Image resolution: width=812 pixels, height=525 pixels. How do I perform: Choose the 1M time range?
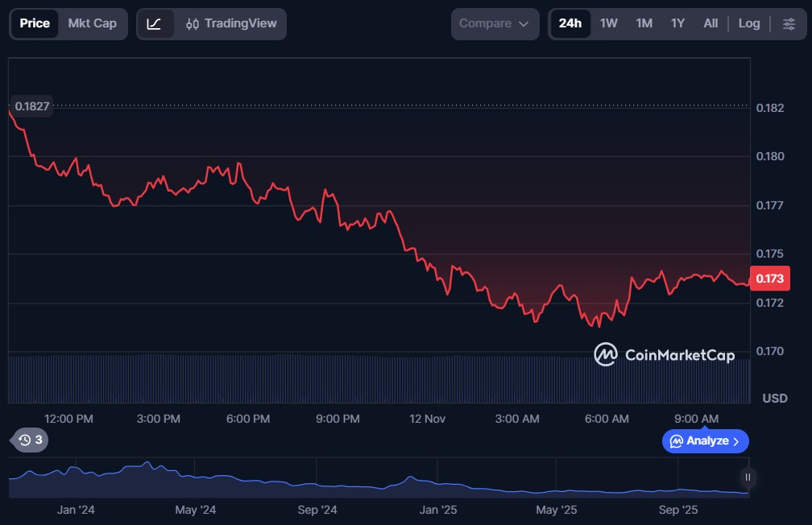pyautogui.click(x=644, y=24)
